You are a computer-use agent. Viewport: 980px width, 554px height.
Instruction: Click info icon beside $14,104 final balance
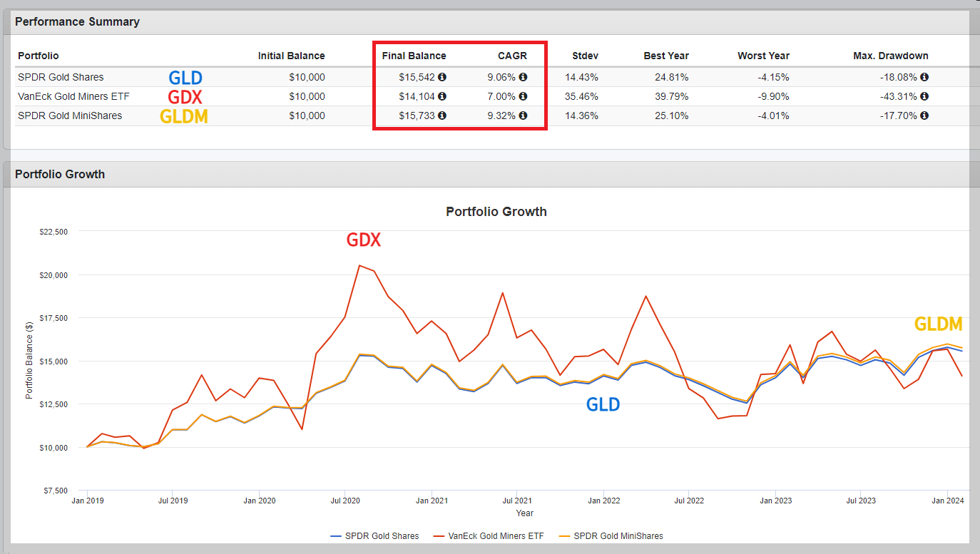[x=442, y=96]
